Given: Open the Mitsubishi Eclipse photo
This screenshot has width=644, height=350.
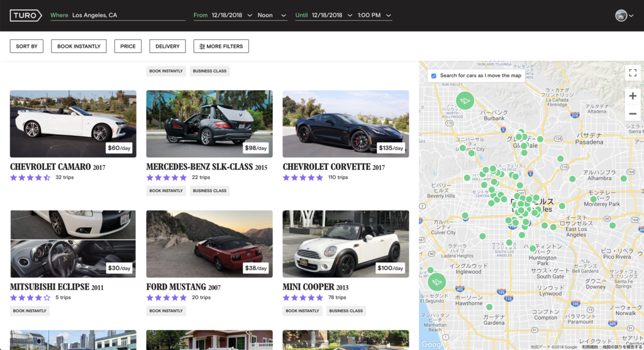Looking at the screenshot, I should pos(73,244).
